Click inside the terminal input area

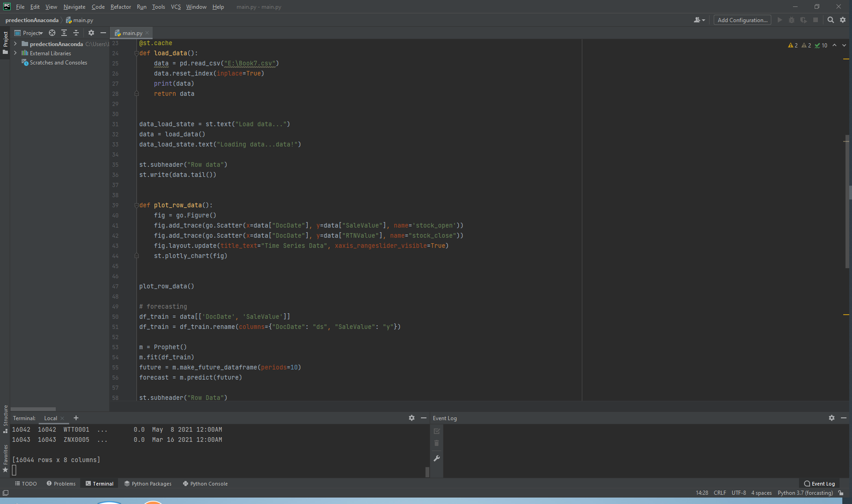tap(184, 470)
